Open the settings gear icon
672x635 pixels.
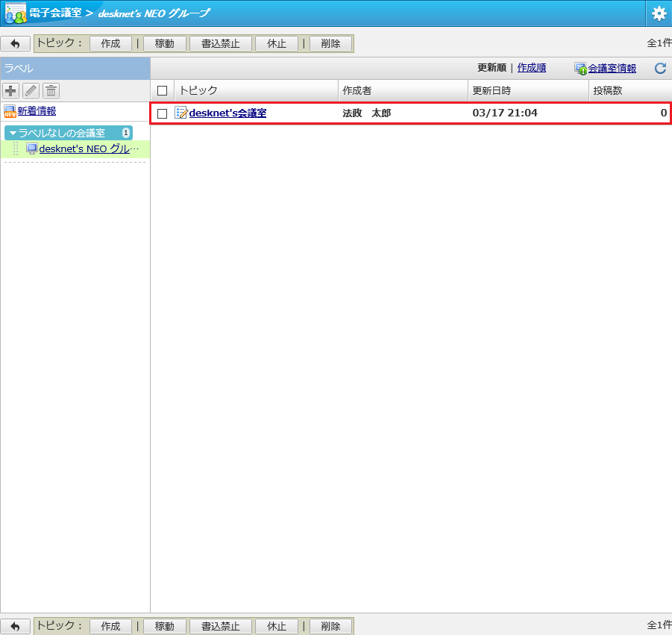coord(659,13)
